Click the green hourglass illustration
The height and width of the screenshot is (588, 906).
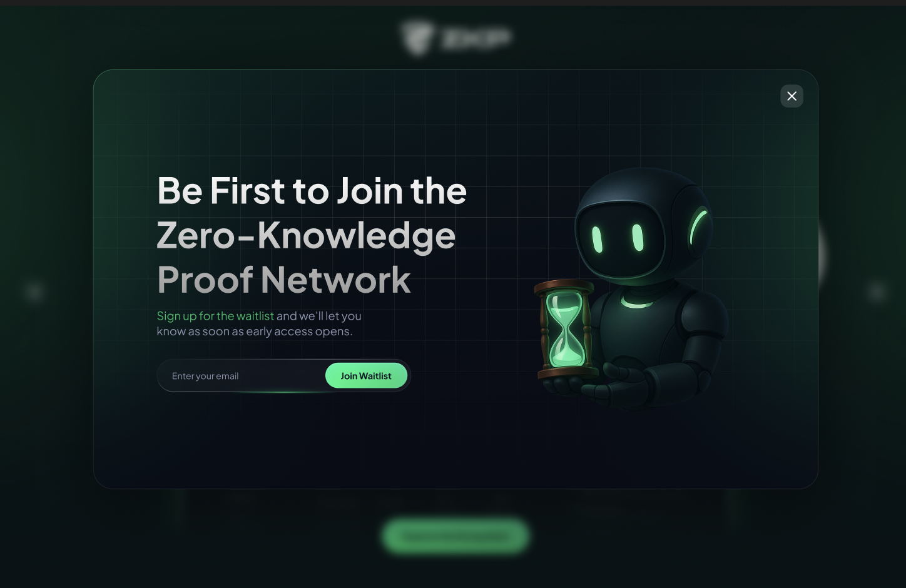pyautogui.click(x=564, y=330)
